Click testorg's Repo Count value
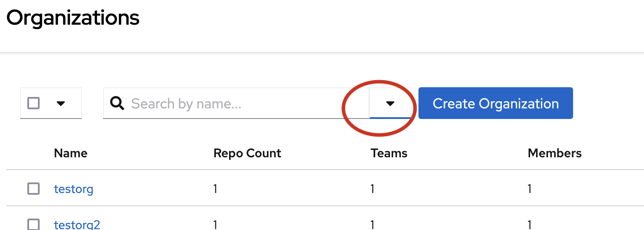Viewport: 644px width, 230px height. 215,189
